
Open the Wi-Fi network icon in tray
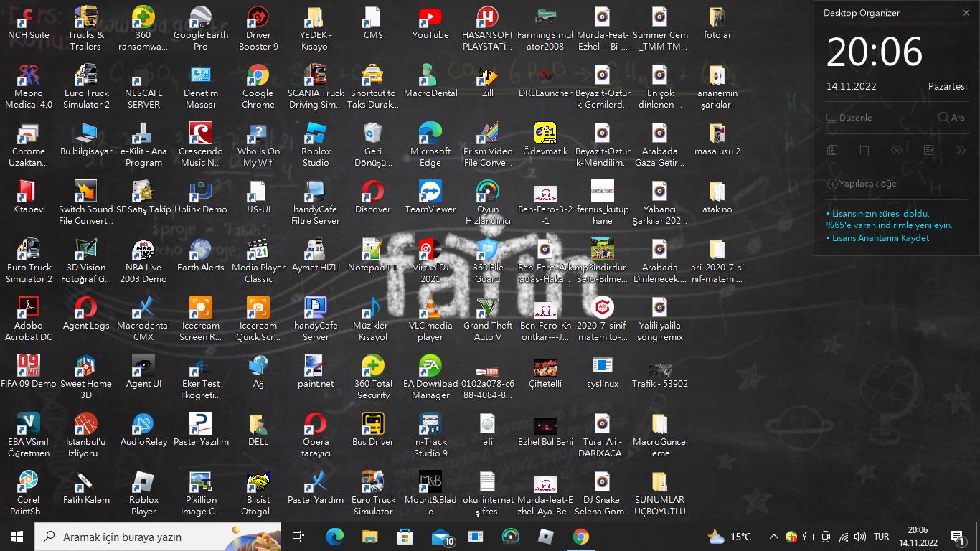[844, 537]
